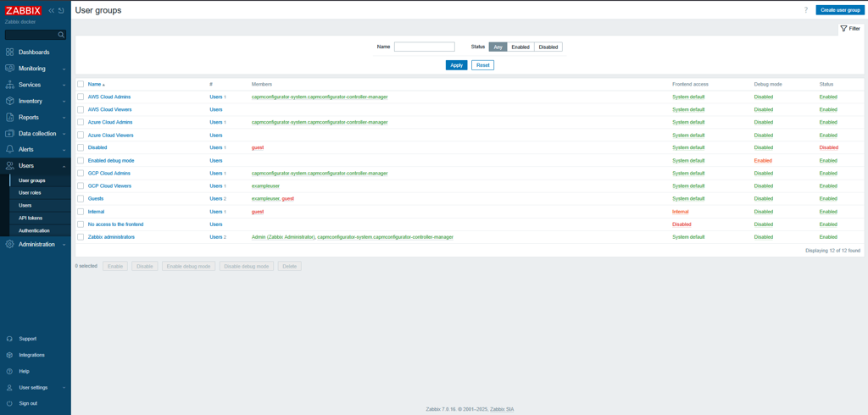The width and height of the screenshot is (868, 415).
Task: Open the Zabbix administrators group link
Action: click(x=111, y=237)
